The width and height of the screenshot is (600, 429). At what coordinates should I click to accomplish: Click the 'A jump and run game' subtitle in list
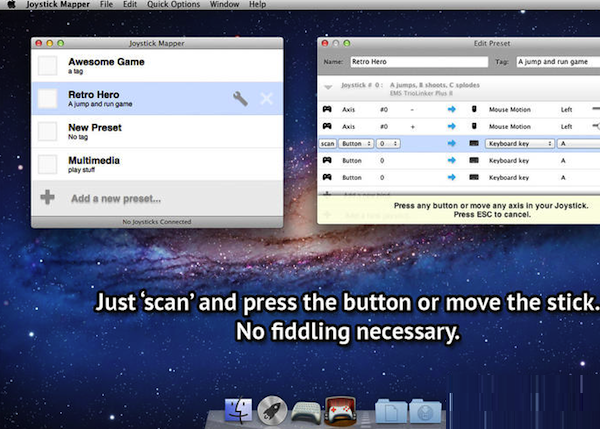(100, 104)
